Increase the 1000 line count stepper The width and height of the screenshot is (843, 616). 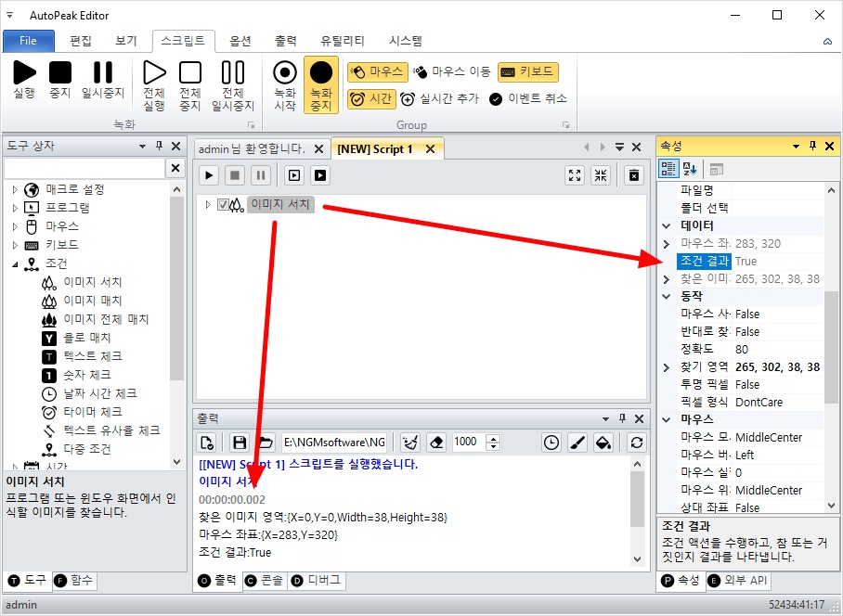(493, 438)
